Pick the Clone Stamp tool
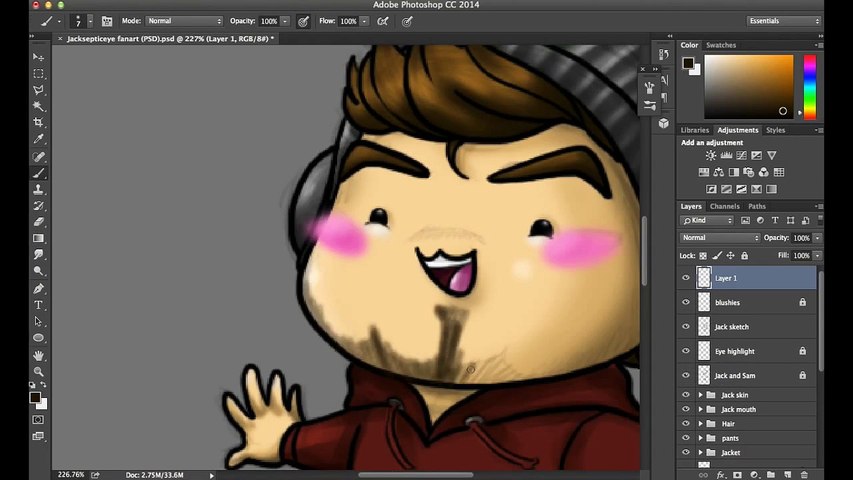 [x=39, y=189]
